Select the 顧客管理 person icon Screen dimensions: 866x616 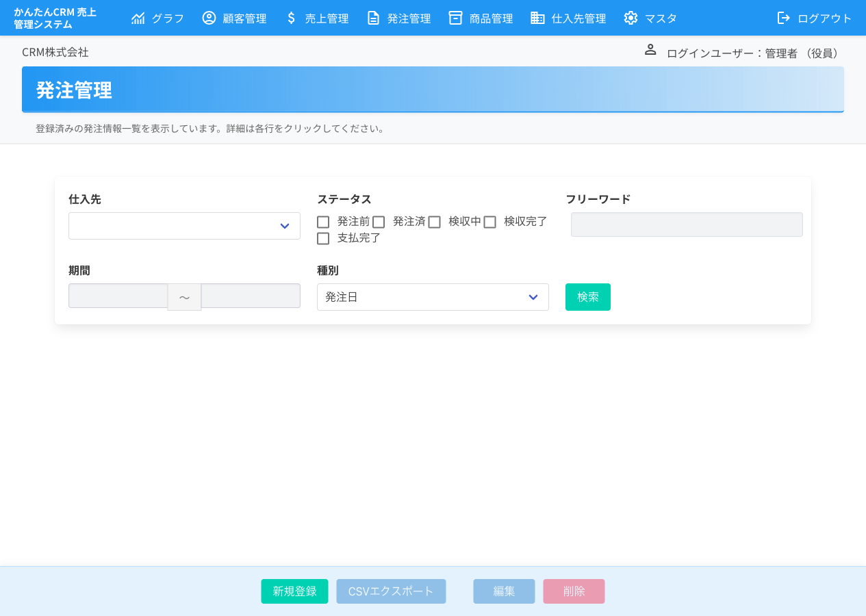point(209,18)
